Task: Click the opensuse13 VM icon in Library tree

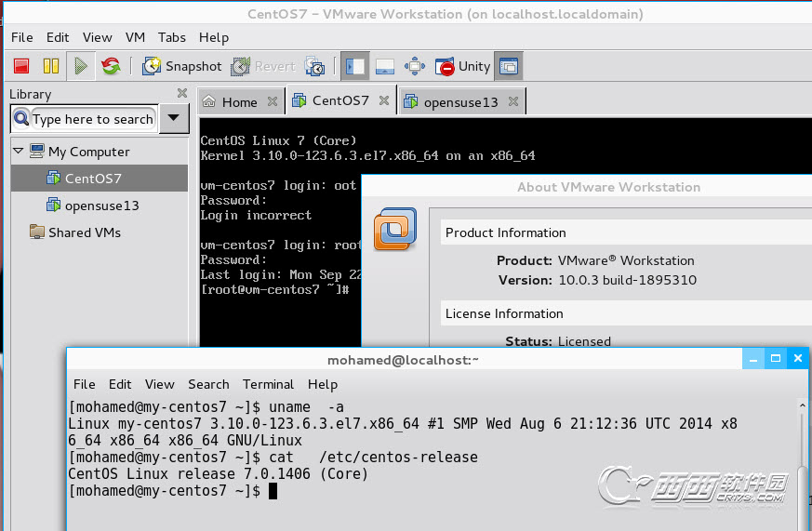Action: (54, 205)
